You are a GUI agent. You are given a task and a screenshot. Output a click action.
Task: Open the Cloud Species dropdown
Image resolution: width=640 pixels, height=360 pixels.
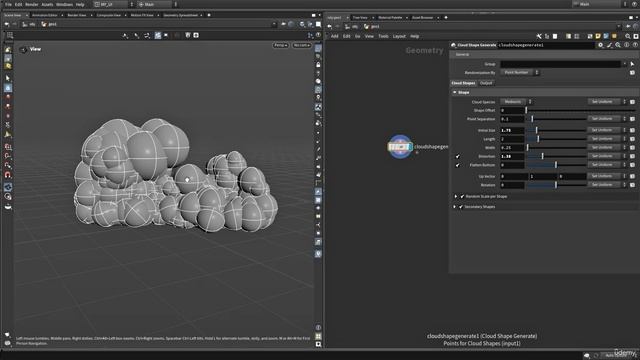[x=516, y=102]
